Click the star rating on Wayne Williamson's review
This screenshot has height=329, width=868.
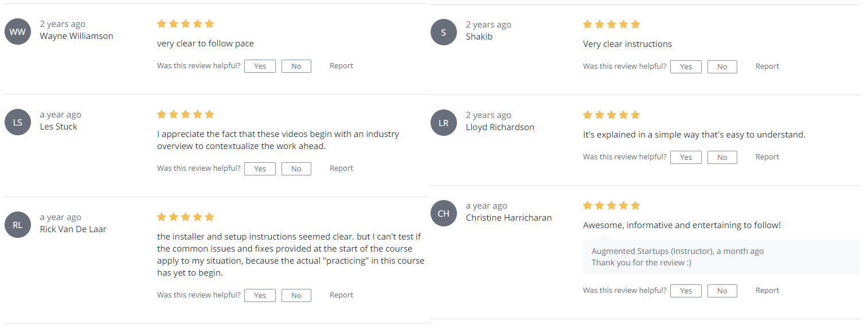[185, 23]
